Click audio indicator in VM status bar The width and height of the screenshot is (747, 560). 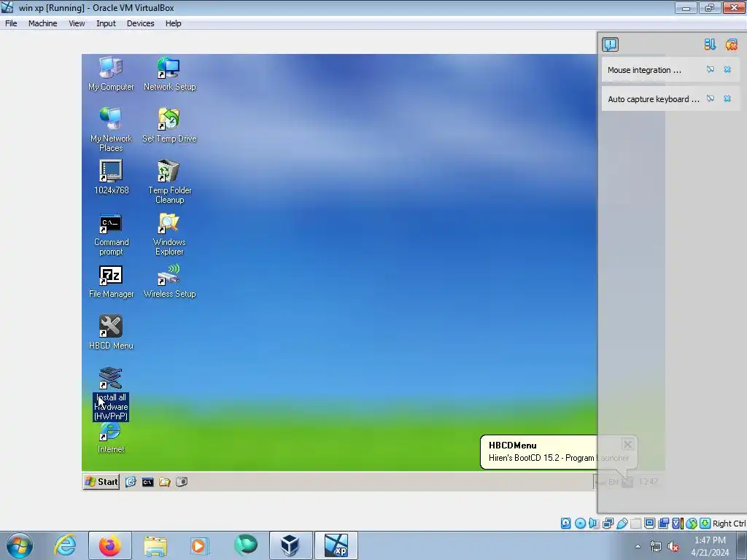tap(594, 524)
